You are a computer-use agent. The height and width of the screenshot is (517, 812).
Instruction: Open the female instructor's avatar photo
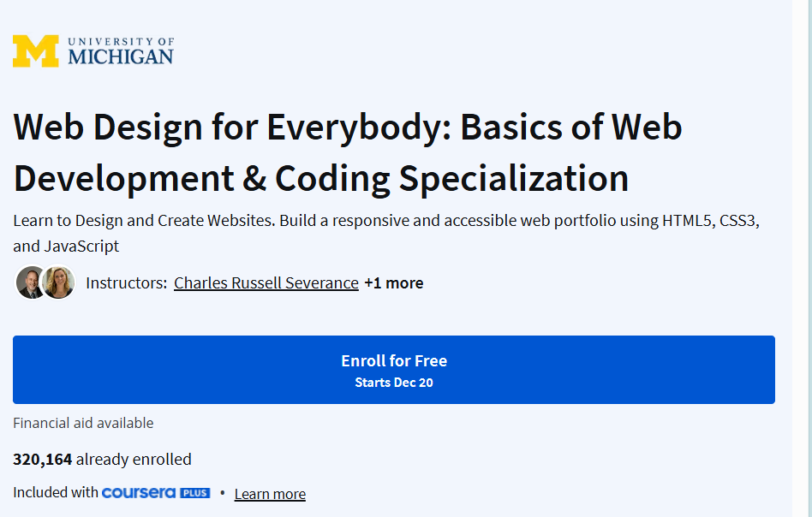pos(58,282)
